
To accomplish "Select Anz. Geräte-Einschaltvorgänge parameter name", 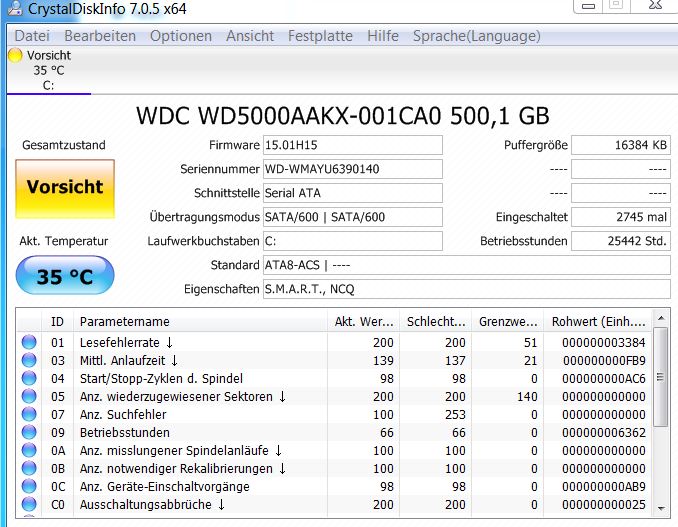I will (165, 487).
